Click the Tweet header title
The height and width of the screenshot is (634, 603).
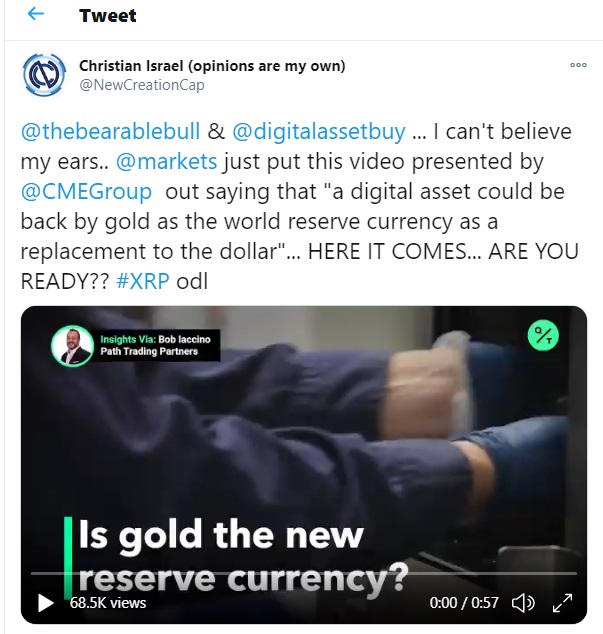tap(108, 16)
